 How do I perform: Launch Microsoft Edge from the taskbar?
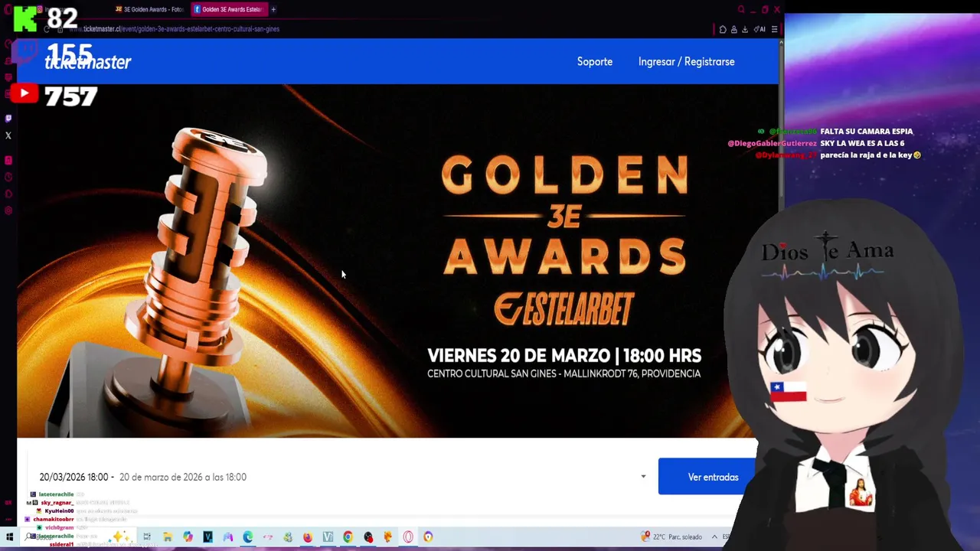[248, 537]
